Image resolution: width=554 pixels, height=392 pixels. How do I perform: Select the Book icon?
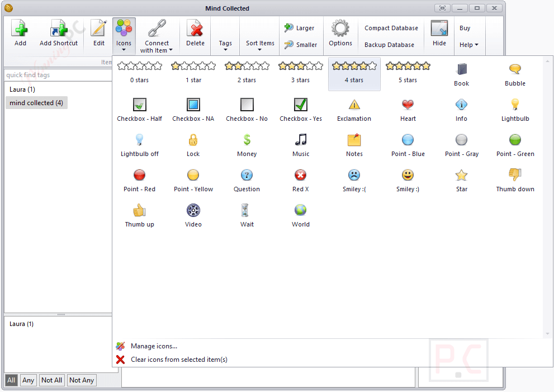point(461,74)
